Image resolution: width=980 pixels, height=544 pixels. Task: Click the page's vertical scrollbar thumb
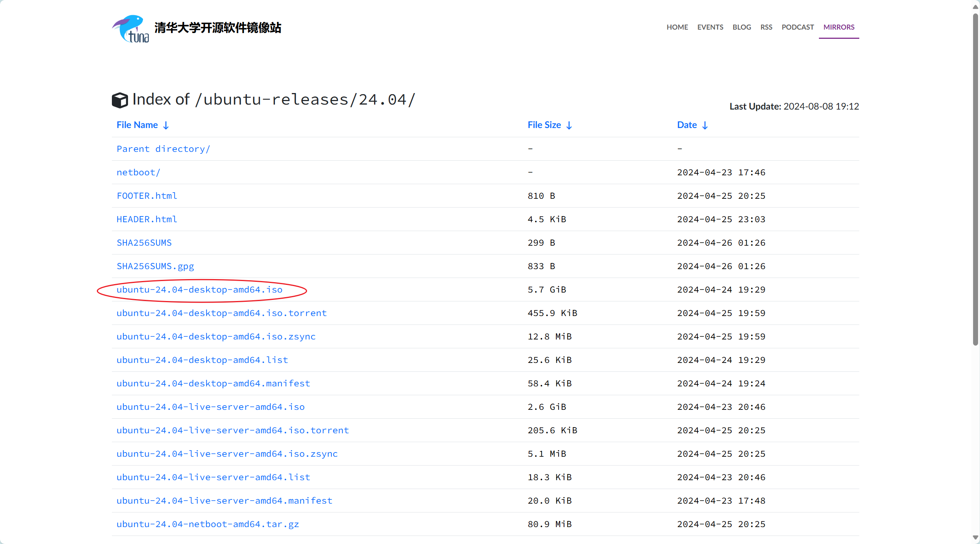(x=975, y=180)
